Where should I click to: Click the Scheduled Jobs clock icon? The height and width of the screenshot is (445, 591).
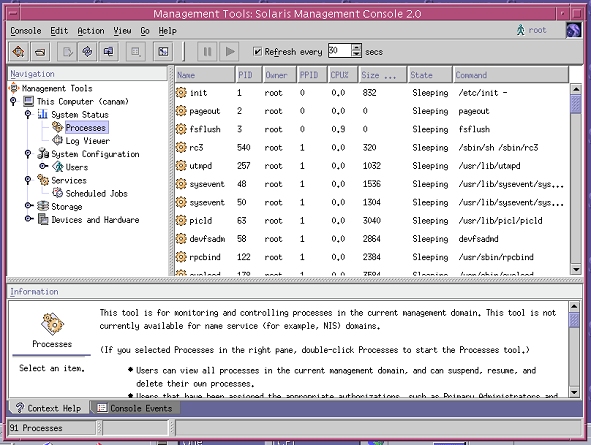point(58,193)
